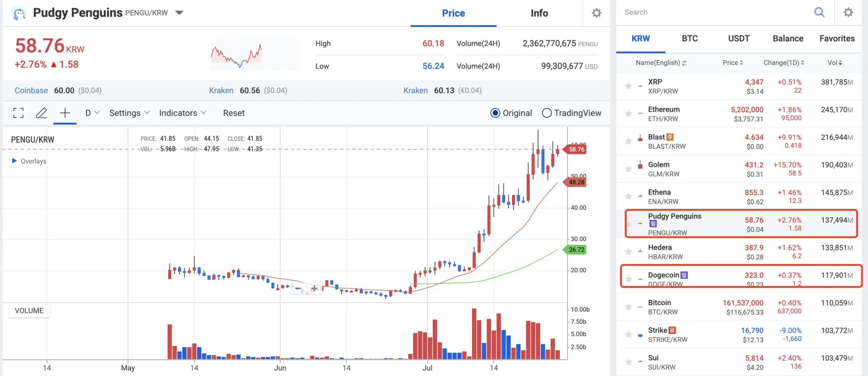Select the XRP/KRW market row
Screen dimensions: 868x376
[x=739, y=86]
